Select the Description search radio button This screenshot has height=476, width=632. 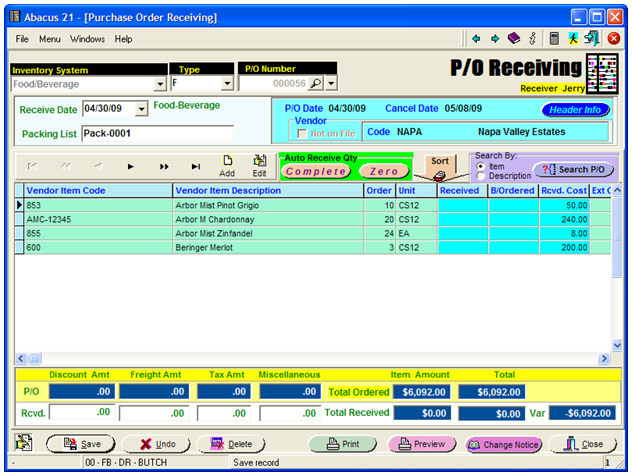[480, 176]
